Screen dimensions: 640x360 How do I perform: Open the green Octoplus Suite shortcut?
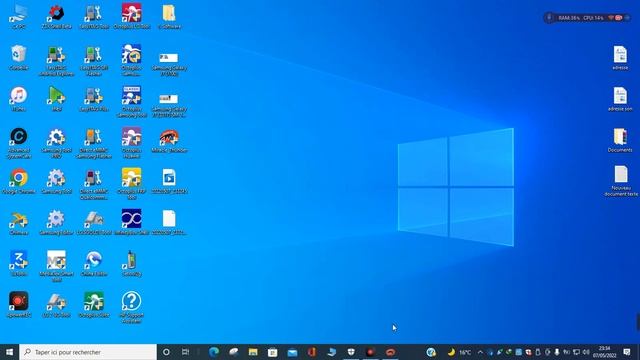tap(94, 305)
